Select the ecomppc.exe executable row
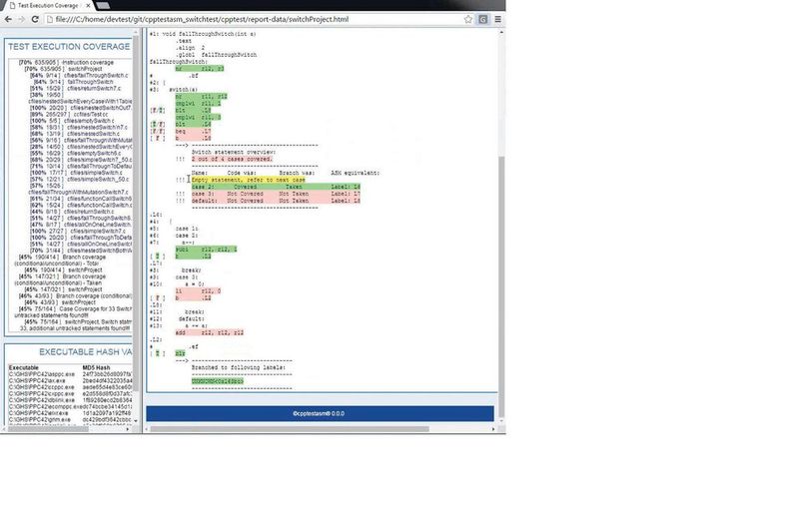The width and height of the screenshot is (799, 532). 70,407
